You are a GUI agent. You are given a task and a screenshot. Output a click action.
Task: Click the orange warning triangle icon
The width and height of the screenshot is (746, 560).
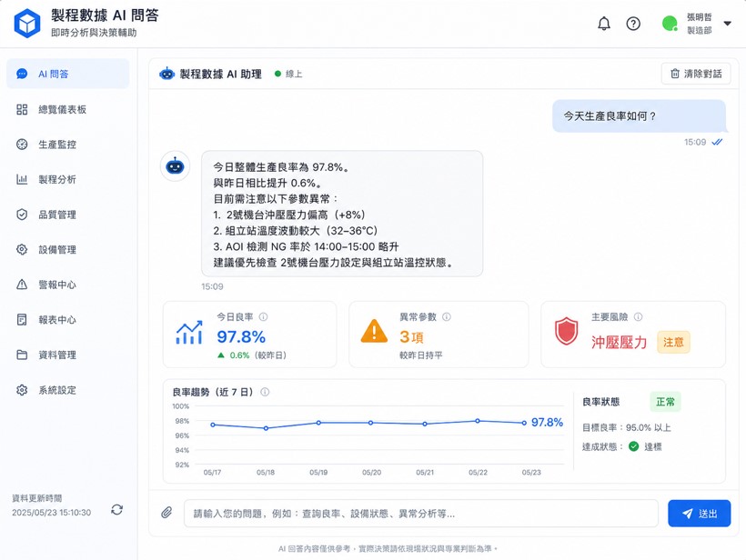coord(374,331)
